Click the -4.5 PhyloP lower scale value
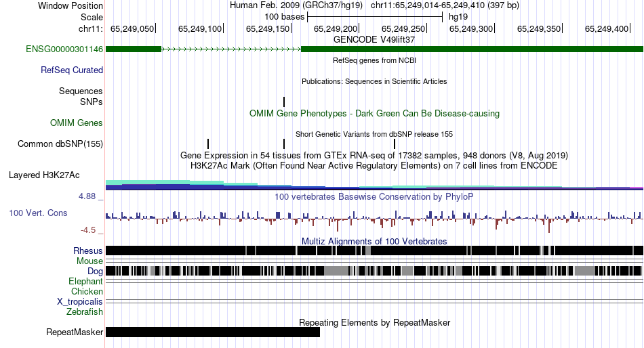644x348 pixels. [88, 230]
